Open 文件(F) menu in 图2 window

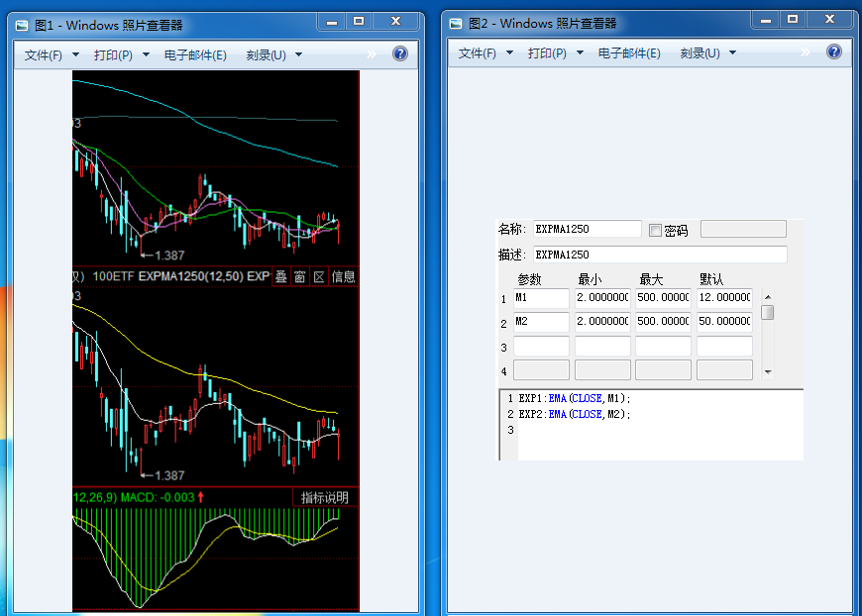click(x=478, y=53)
